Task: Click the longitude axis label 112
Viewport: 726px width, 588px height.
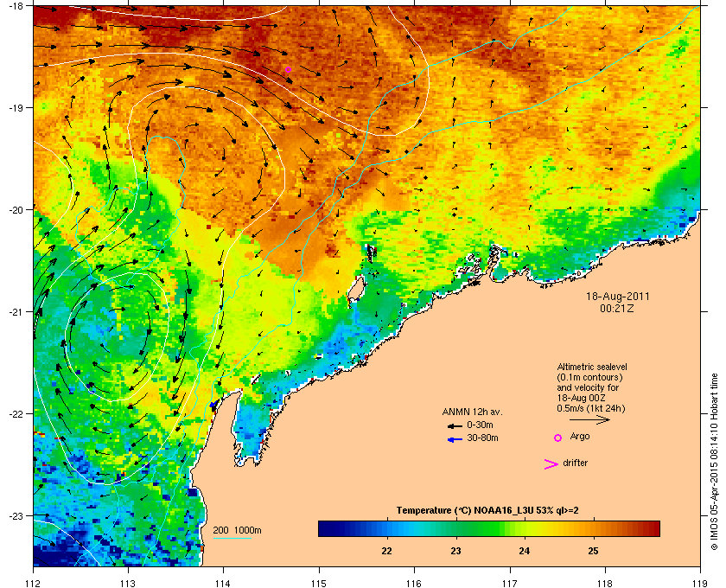Action: point(34,583)
